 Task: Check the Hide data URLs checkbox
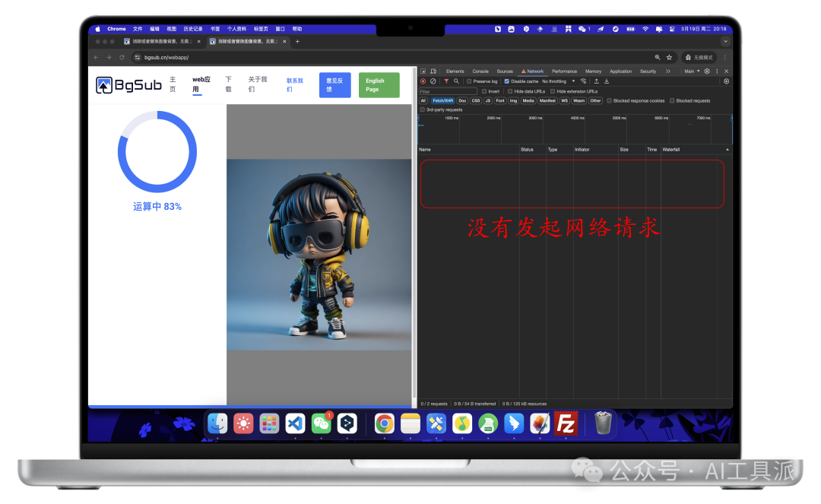point(509,91)
